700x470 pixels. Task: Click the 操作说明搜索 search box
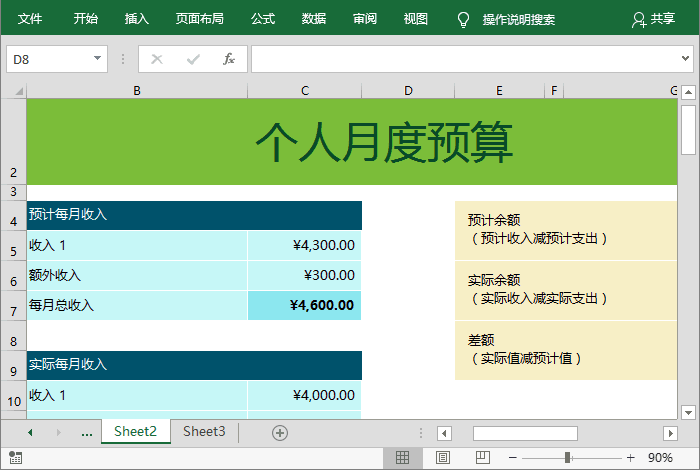pyautogui.click(x=518, y=20)
